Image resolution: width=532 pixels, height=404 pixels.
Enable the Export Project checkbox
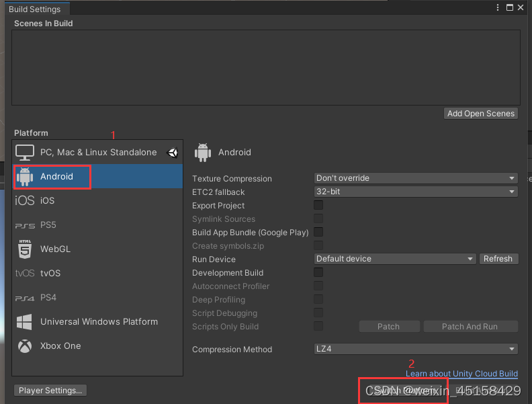[318, 206]
